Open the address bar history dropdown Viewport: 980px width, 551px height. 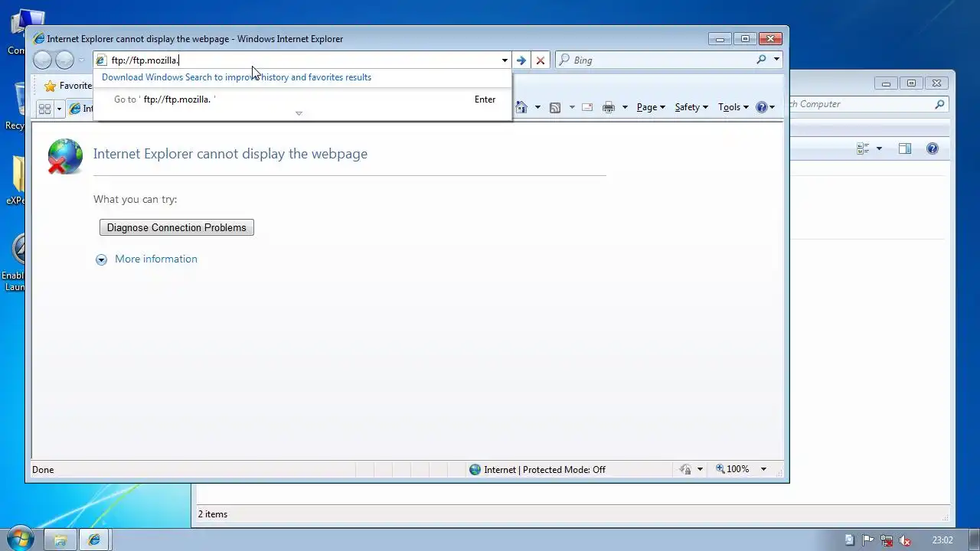(505, 60)
